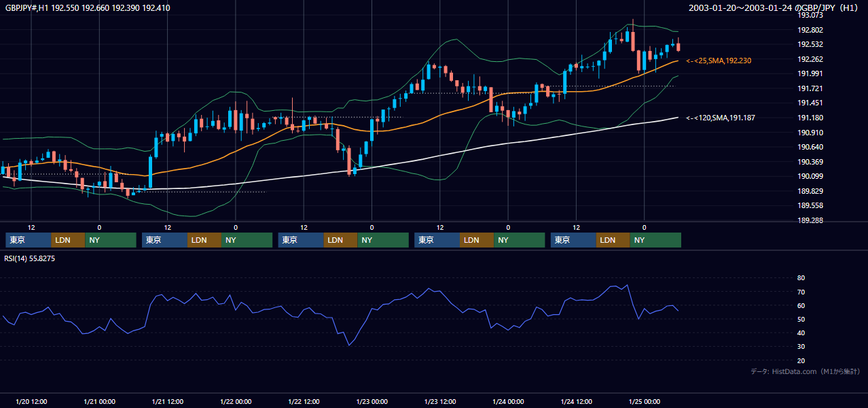Select the RSI(14) 55.8275 indicator label

pos(30,258)
